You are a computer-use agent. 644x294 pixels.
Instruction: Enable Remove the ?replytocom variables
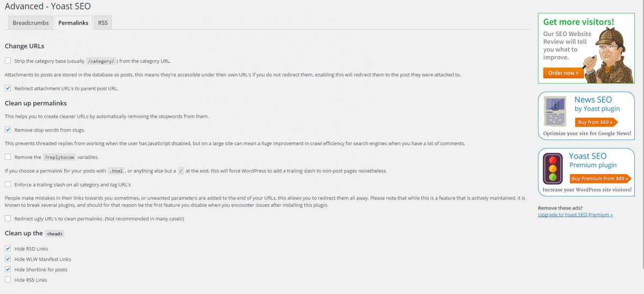click(8, 157)
